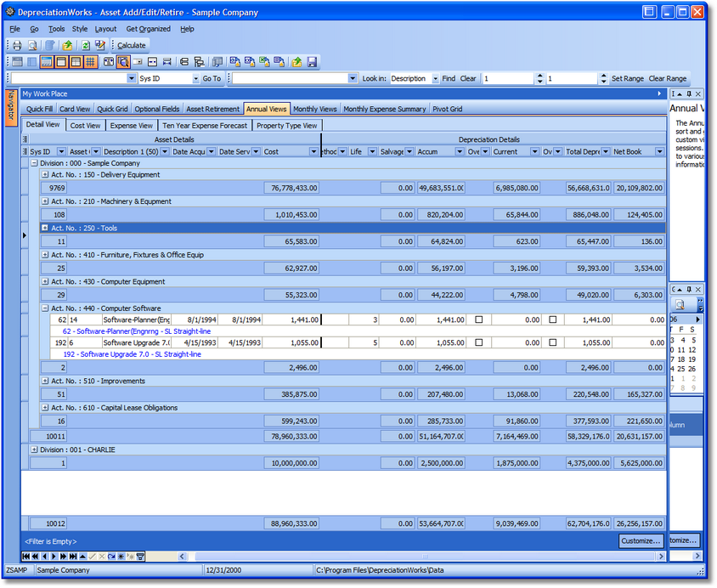Click the Calculate button

131,45
